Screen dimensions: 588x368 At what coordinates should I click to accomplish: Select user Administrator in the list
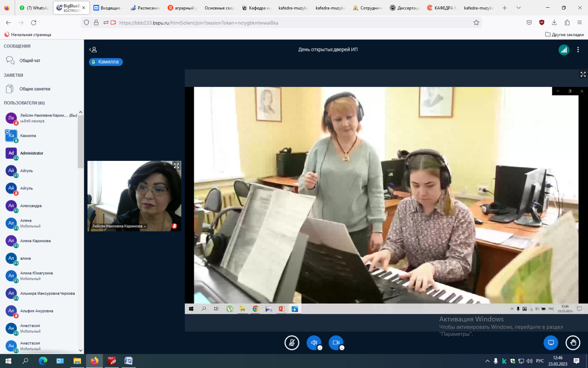(32, 153)
